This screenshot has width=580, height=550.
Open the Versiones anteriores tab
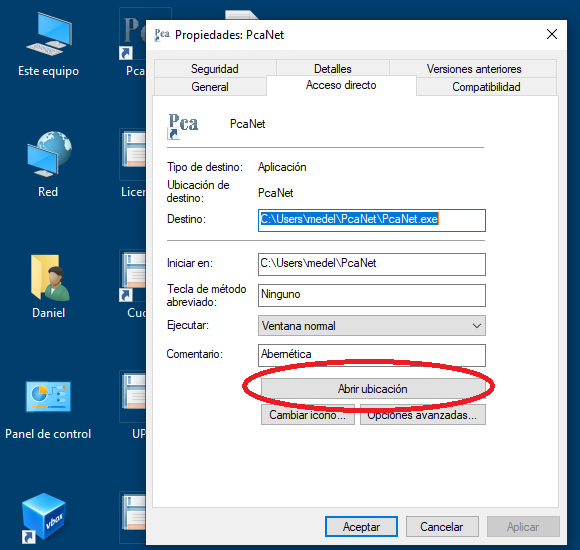474,69
